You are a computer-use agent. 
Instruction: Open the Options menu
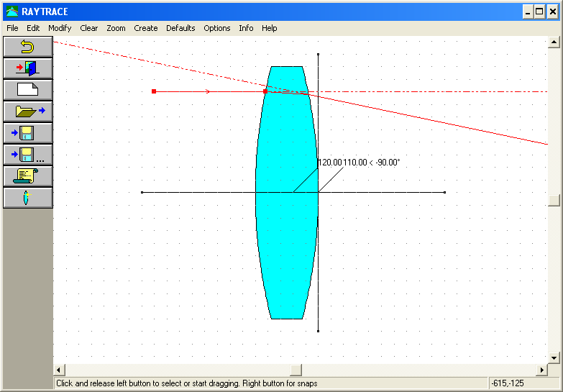217,28
